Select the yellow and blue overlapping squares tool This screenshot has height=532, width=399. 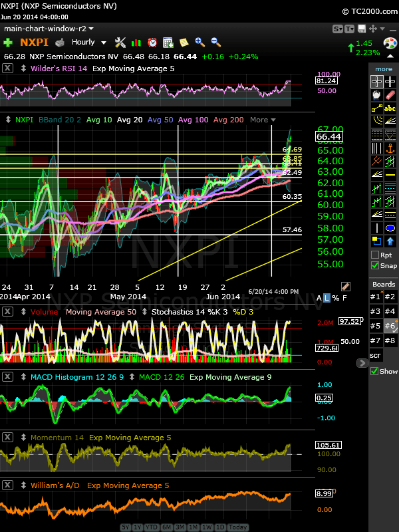376,241
